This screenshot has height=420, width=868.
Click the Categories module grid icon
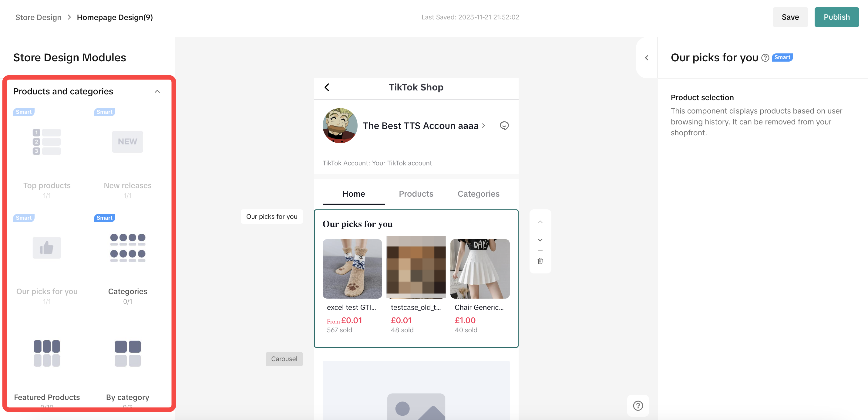[127, 248]
